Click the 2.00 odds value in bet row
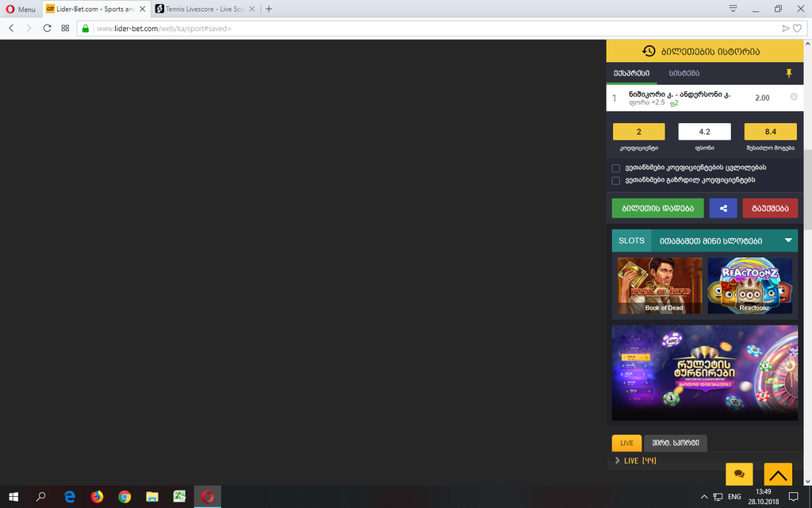 click(762, 98)
